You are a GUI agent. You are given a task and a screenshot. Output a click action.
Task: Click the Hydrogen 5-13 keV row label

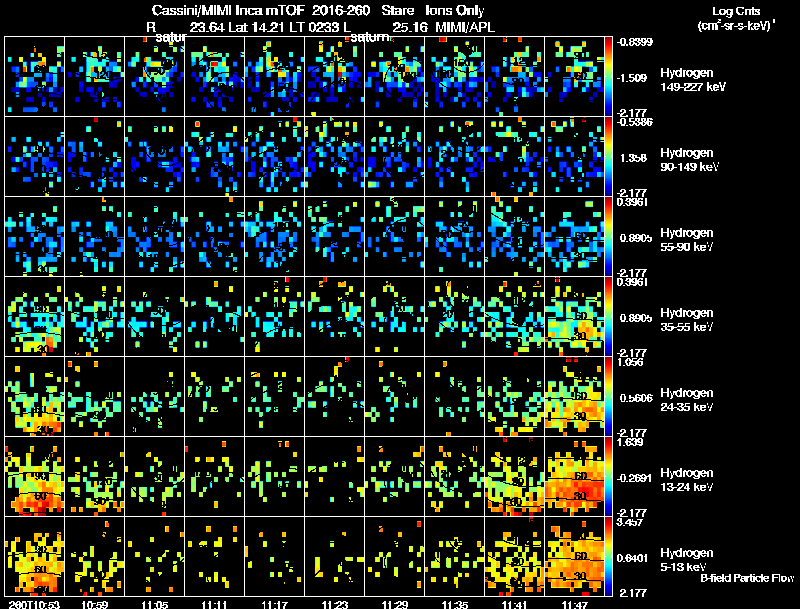[687, 560]
